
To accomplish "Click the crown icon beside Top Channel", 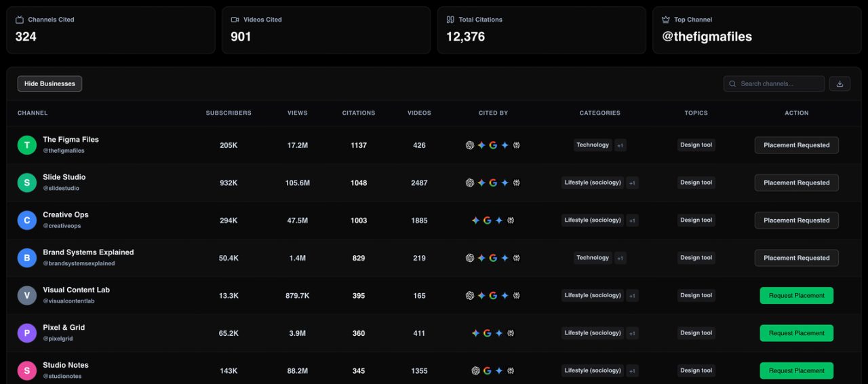I will pyautogui.click(x=665, y=20).
